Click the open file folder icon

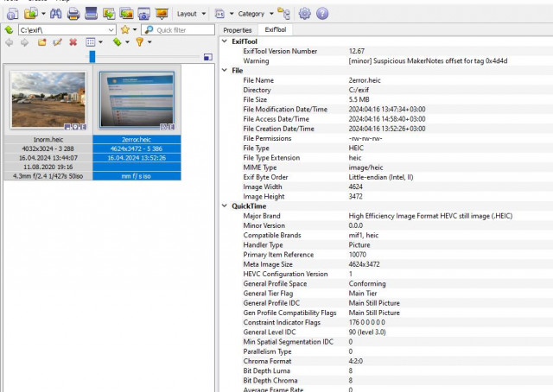pyautogui.click(x=31, y=14)
